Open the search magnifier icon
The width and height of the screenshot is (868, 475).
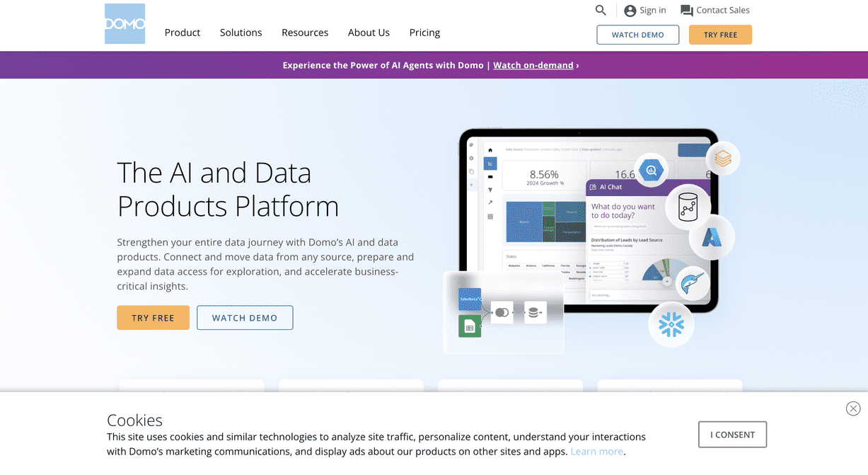601,10
